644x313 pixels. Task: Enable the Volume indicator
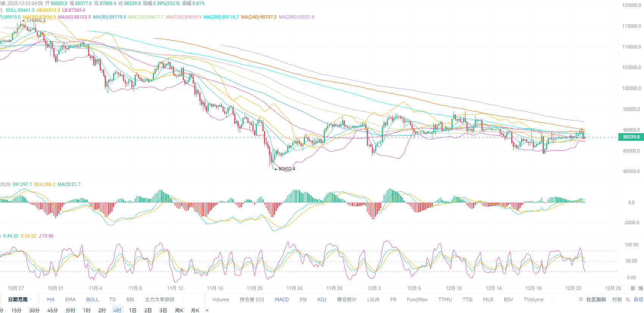(x=220, y=299)
